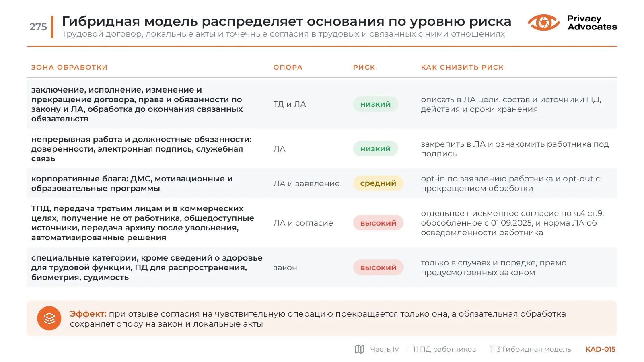Click the cell starting ТПД, передача третьим лицам
The image size is (644, 362).
(x=143, y=223)
